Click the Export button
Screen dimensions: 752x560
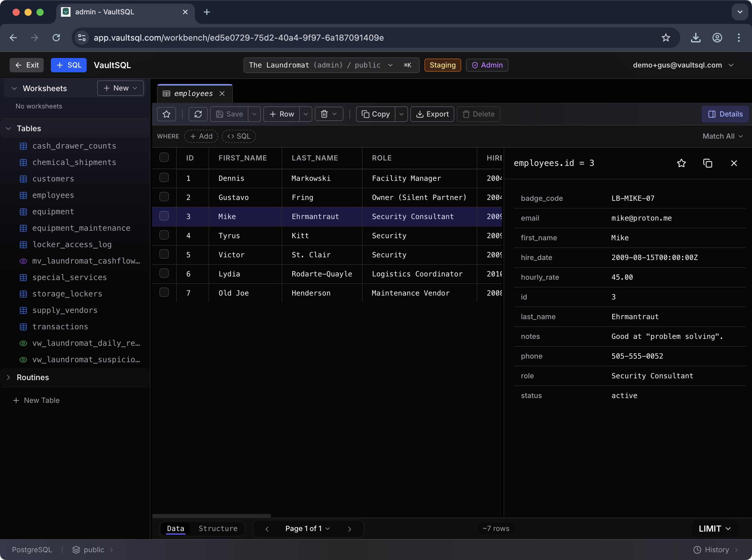(432, 114)
